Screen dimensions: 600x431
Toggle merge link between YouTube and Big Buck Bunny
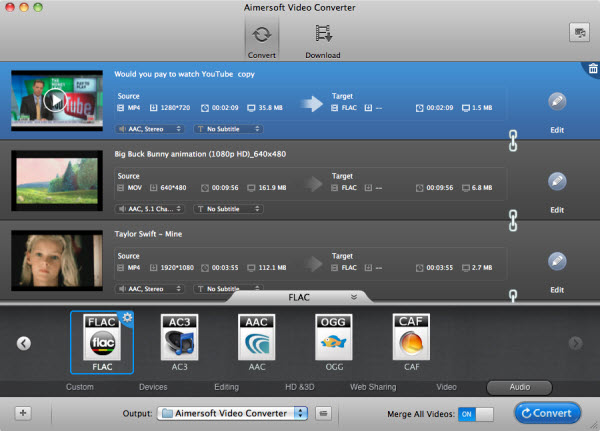pyautogui.click(x=513, y=140)
